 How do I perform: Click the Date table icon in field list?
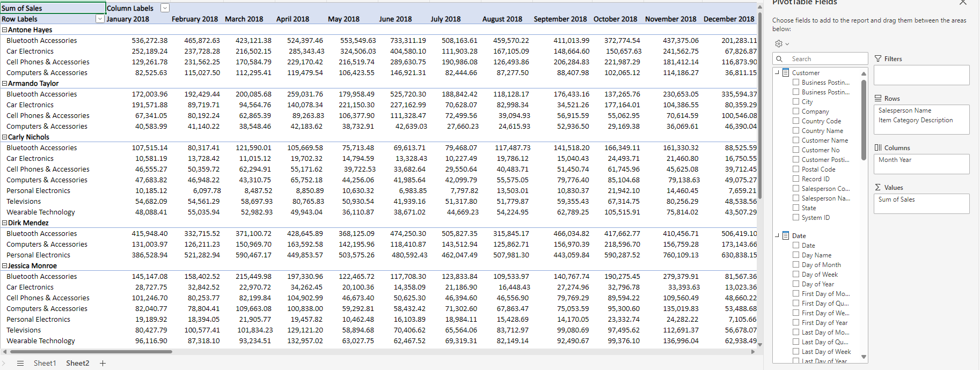(x=786, y=235)
